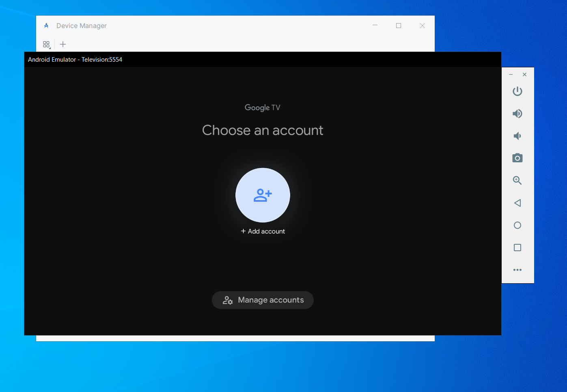Click the Device Manager grid layout icon
This screenshot has height=392, width=567.
47,44
